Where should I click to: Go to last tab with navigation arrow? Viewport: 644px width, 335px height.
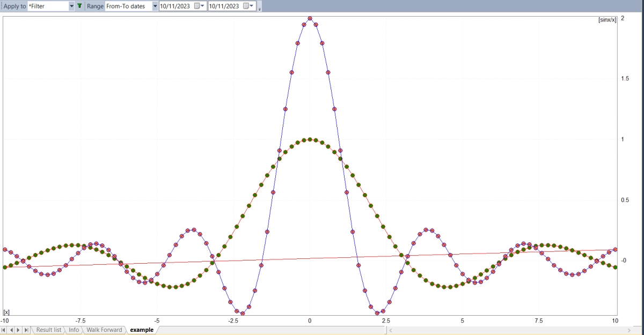[26, 330]
